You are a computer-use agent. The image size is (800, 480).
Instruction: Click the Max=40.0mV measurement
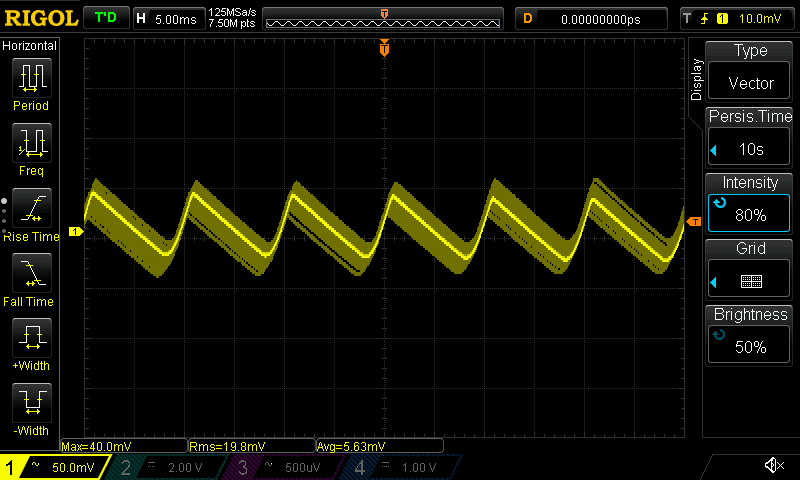(123, 446)
